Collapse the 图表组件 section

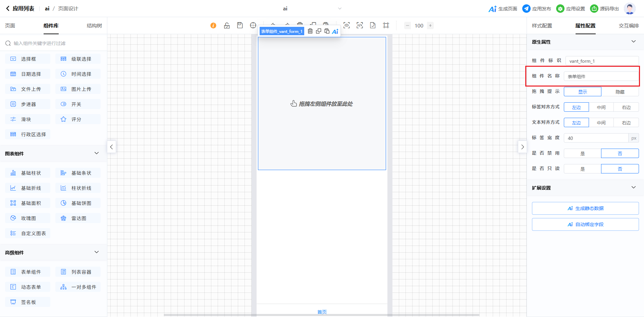97,153
